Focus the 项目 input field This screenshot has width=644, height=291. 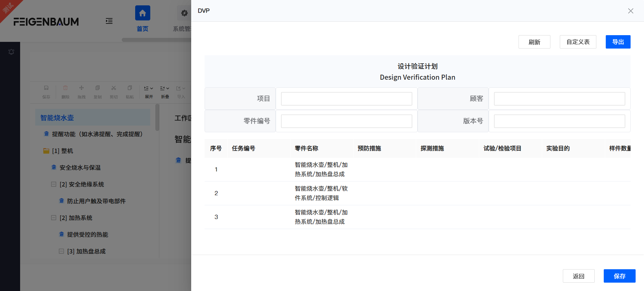[346, 99]
